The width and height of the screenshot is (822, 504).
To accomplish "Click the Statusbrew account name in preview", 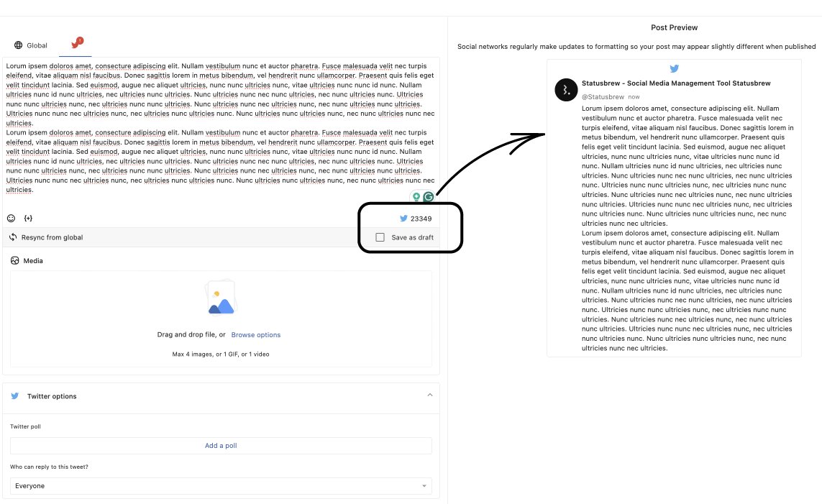I will click(676, 83).
